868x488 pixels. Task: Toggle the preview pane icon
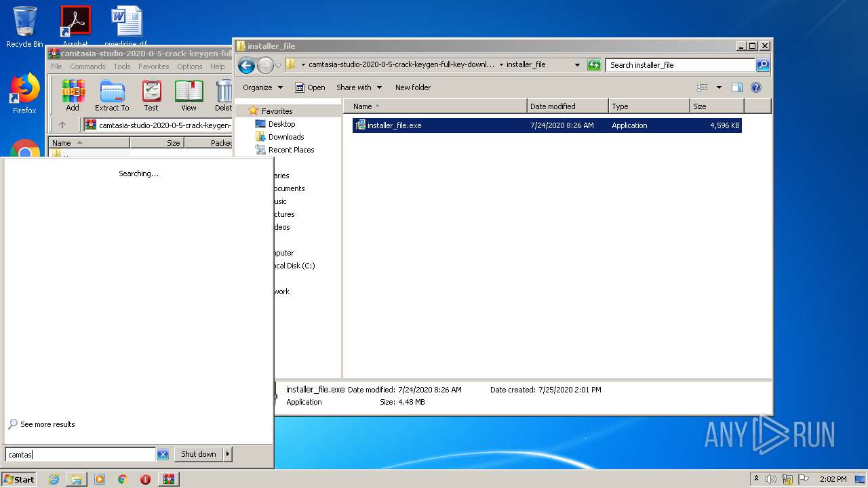pyautogui.click(x=737, y=87)
